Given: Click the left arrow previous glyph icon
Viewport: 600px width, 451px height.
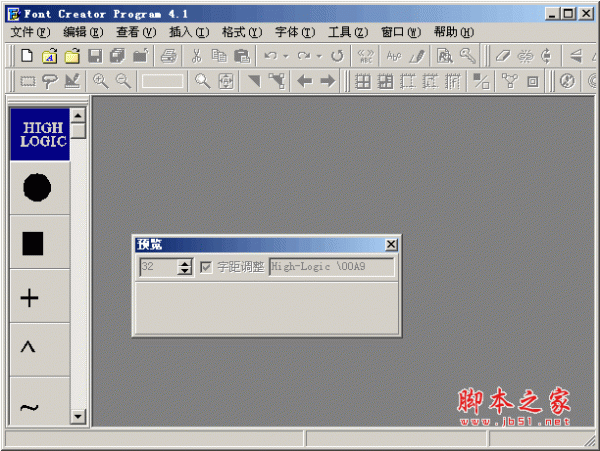Looking at the screenshot, I should click(x=305, y=81).
